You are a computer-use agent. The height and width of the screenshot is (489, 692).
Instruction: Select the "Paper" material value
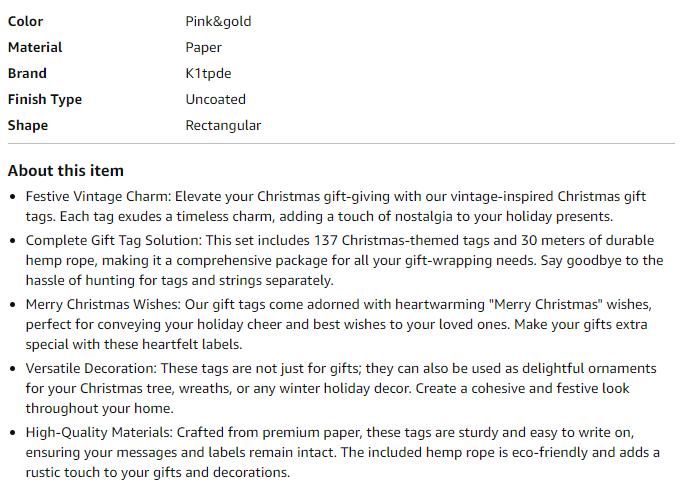point(203,47)
